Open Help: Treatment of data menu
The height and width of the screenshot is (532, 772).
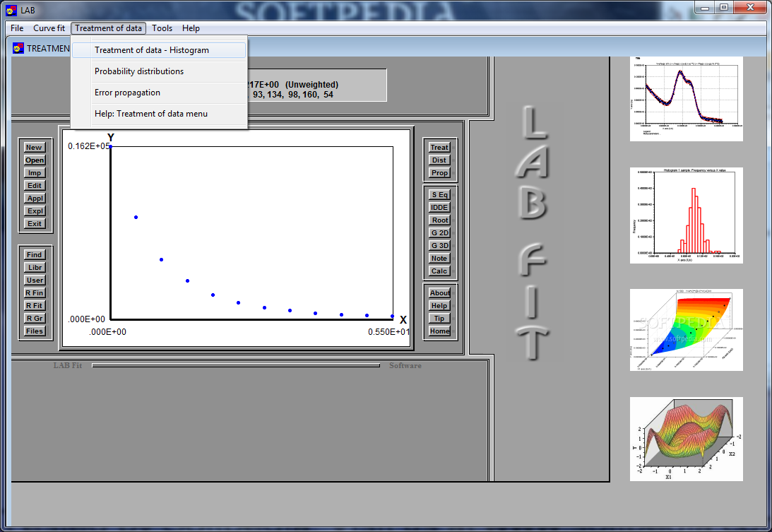click(x=158, y=114)
